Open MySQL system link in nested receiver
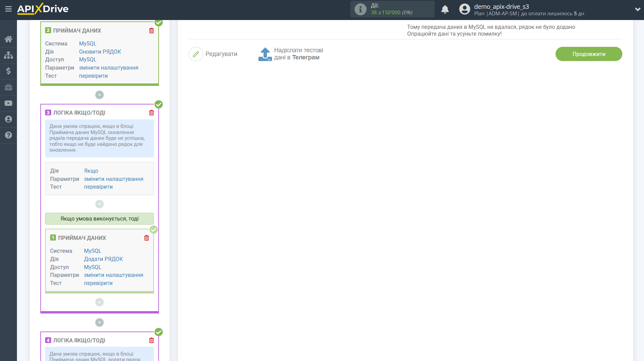The width and height of the screenshot is (644, 361). coord(93,251)
